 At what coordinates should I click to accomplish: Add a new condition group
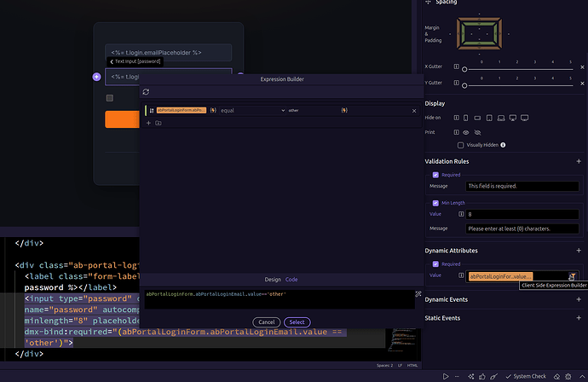click(159, 123)
